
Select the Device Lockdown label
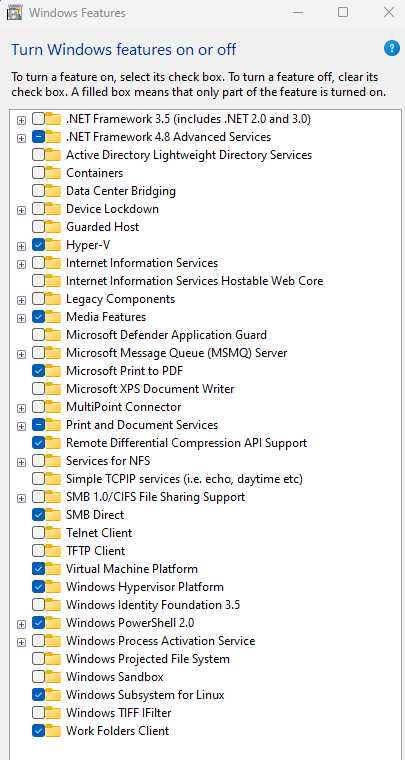point(112,209)
